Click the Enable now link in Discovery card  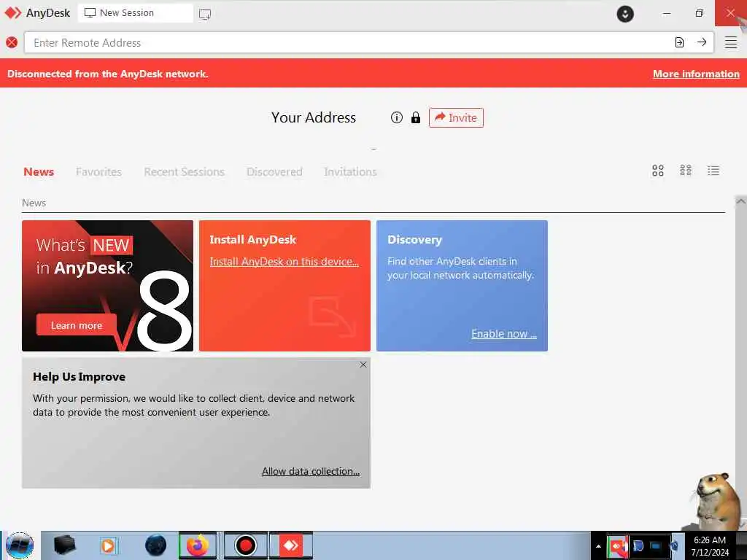(x=504, y=334)
